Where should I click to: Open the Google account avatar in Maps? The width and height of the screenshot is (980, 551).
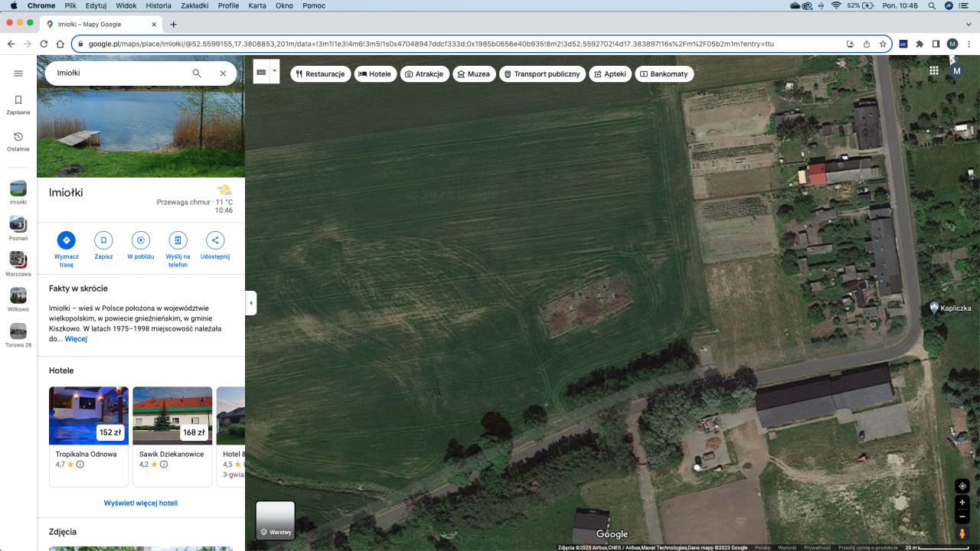click(956, 70)
